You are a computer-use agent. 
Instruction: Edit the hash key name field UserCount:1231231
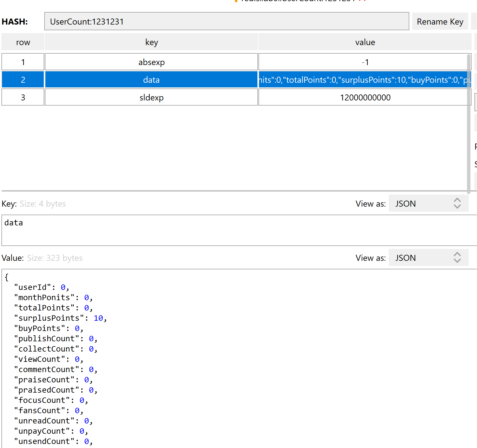click(227, 21)
